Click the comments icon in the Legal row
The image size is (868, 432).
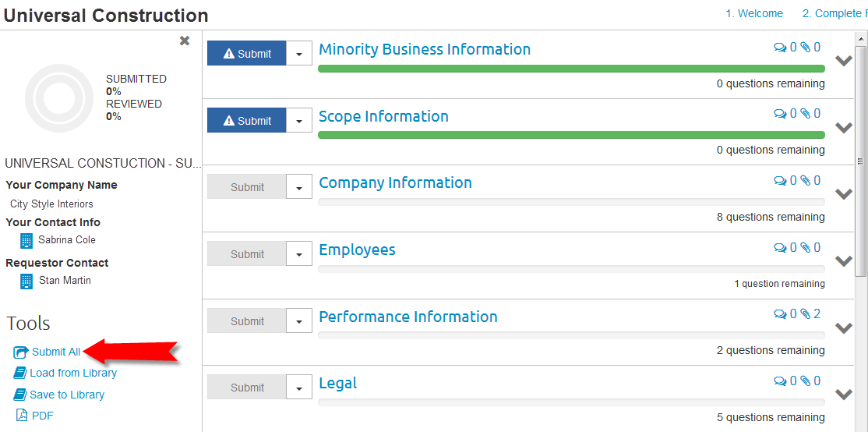coord(780,381)
